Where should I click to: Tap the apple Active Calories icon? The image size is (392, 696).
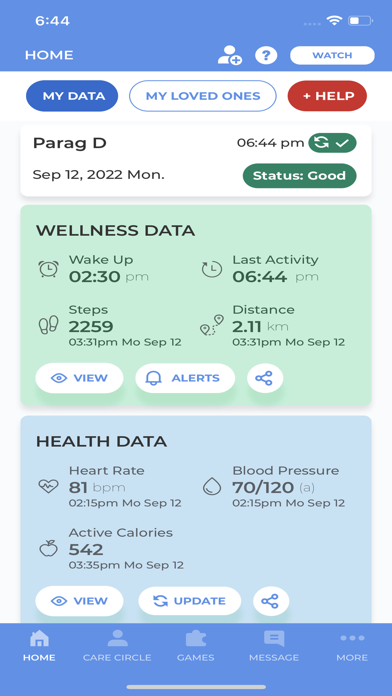[x=48, y=549]
